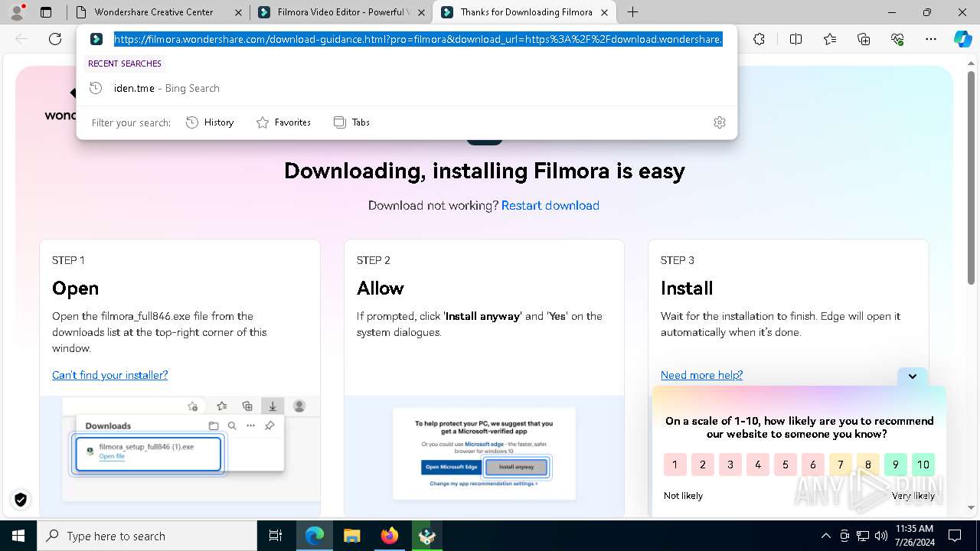Open File Explorer from the taskbar
Viewport: 980px width, 551px height.
click(351, 536)
